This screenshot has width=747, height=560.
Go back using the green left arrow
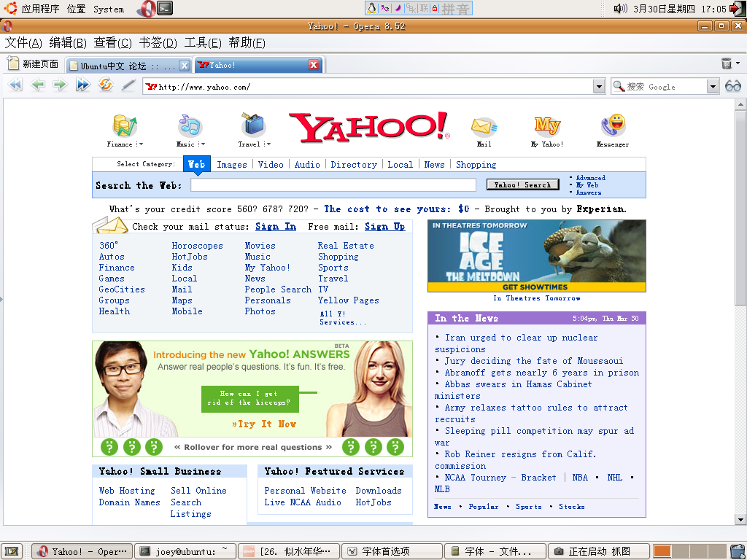(x=38, y=85)
